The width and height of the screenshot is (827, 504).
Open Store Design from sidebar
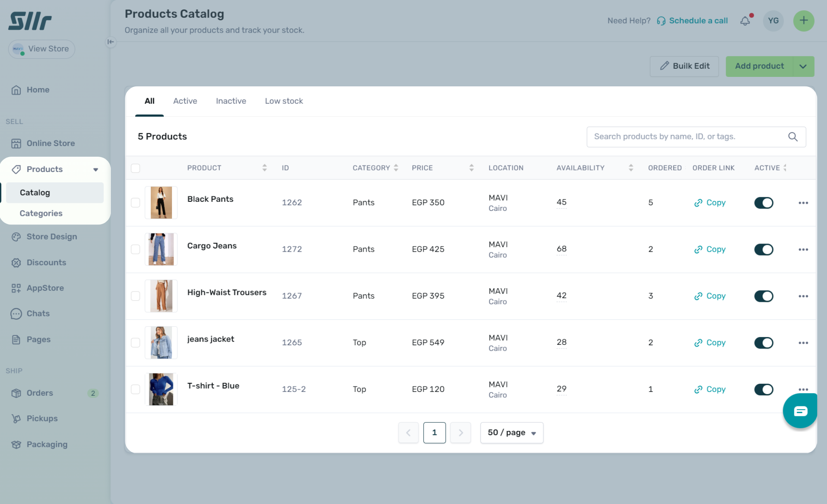[x=52, y=236]
